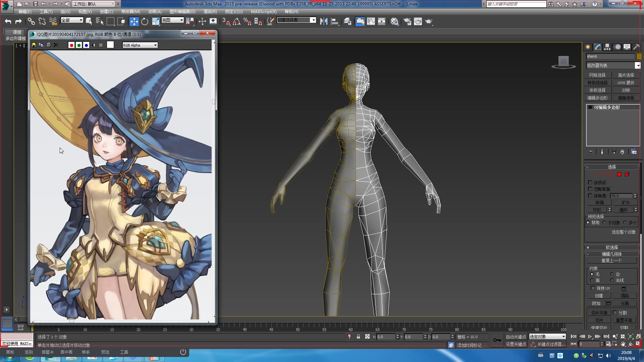Open the 渲染(R) menu
This screenshot has height=362, width=644.
pos(210,11)
